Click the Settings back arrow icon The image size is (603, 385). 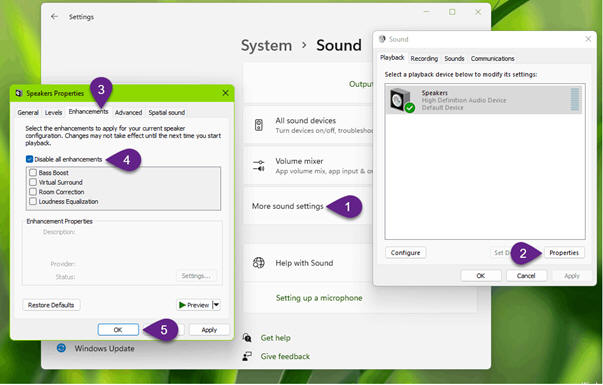tap(54, 17)
